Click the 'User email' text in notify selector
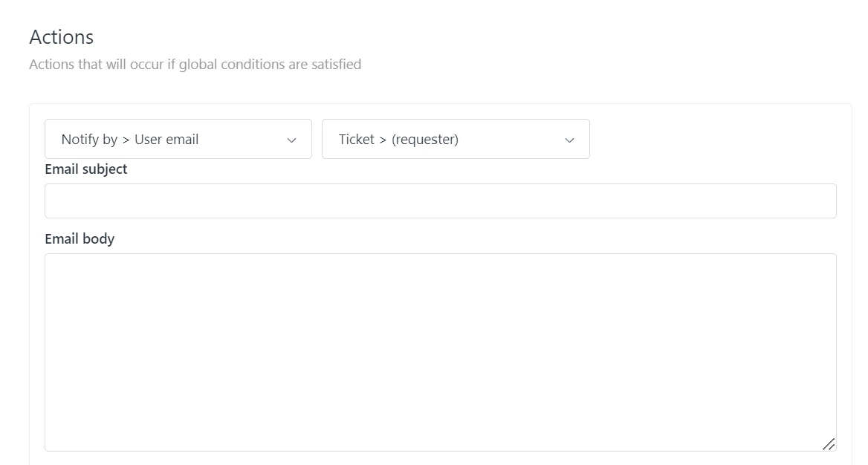Image resolution: width=868 pixels, height=465 pixels. pos(166,140)
